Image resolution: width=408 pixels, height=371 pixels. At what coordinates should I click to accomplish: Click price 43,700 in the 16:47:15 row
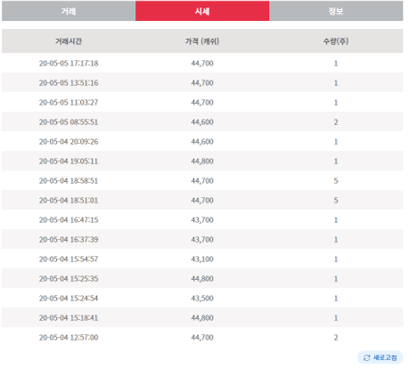202,220
